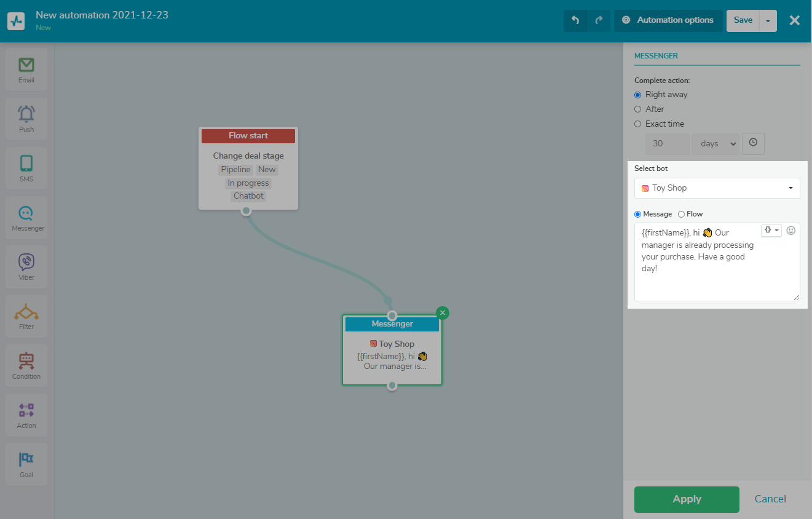Image resolution: width=812 pixels, height=519 pixels.
Task: Add a Push notification block
Action: [x=26, y=119]
